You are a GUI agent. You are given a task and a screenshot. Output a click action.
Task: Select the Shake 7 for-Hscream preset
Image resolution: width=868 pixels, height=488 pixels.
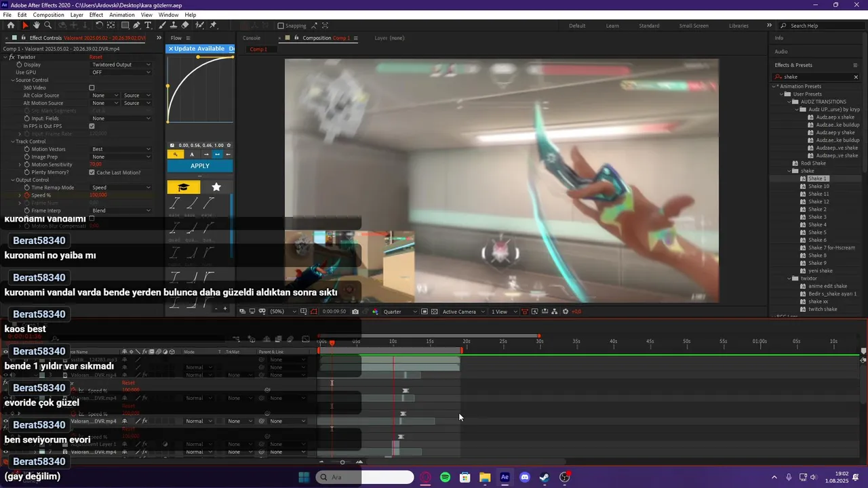click(x=831, y=248)
